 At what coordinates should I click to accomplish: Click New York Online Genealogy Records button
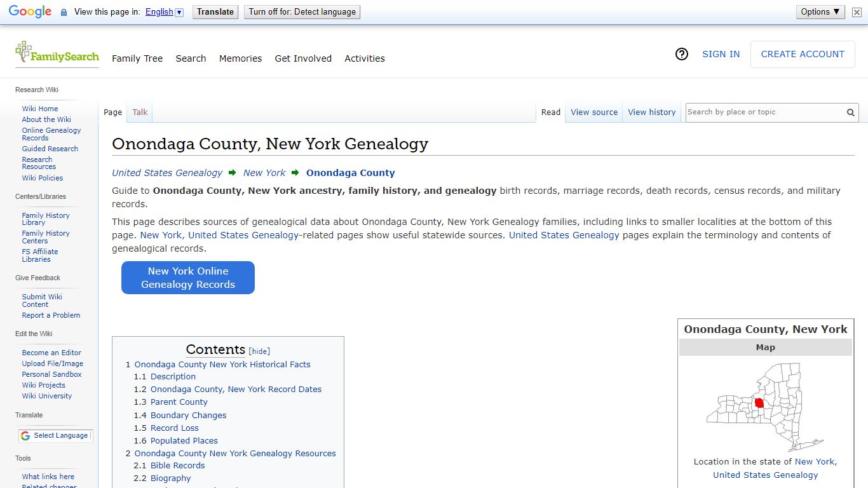coord(188,278)
